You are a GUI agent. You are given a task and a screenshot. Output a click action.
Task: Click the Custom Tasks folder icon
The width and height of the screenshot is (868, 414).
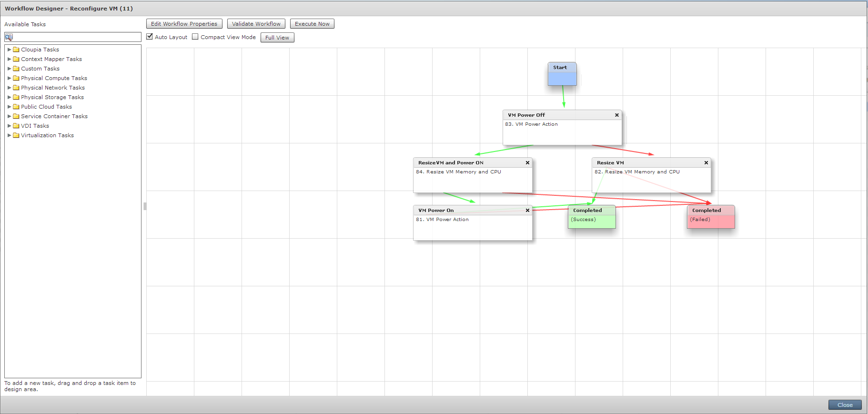pos(16,69)
